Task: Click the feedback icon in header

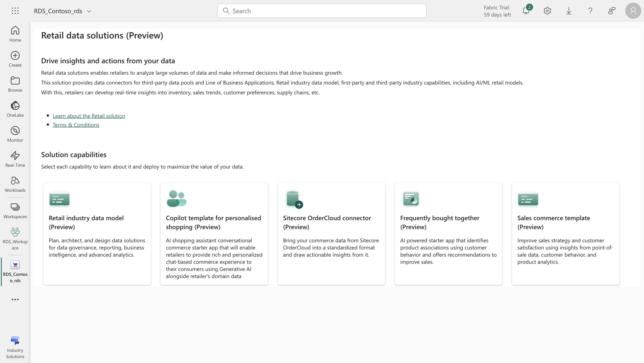Action: pos(612,11)
